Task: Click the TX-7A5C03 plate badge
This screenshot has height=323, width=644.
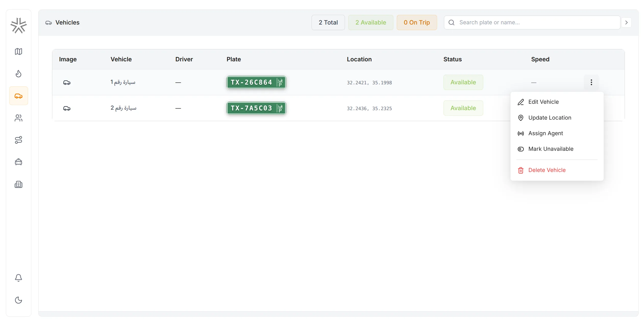Action: click(x=256, y=108)
